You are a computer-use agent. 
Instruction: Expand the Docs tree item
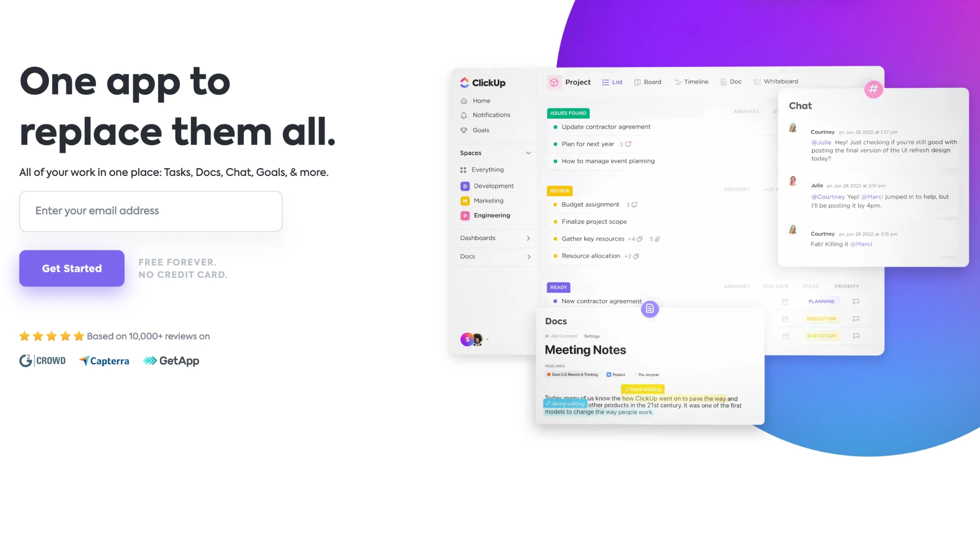click(529, 256)
